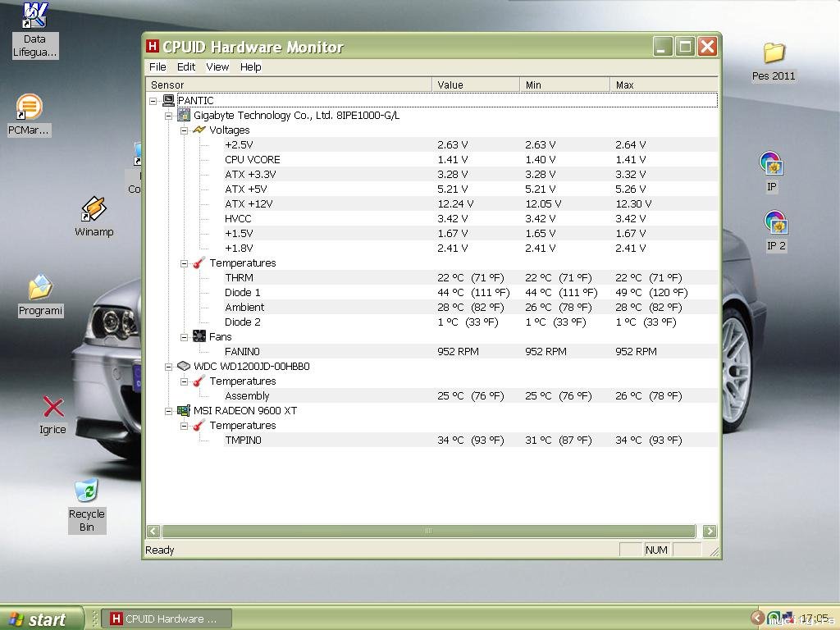
Task: Open the Pes 2011 folder icon
Action: [x=774, y=54]
